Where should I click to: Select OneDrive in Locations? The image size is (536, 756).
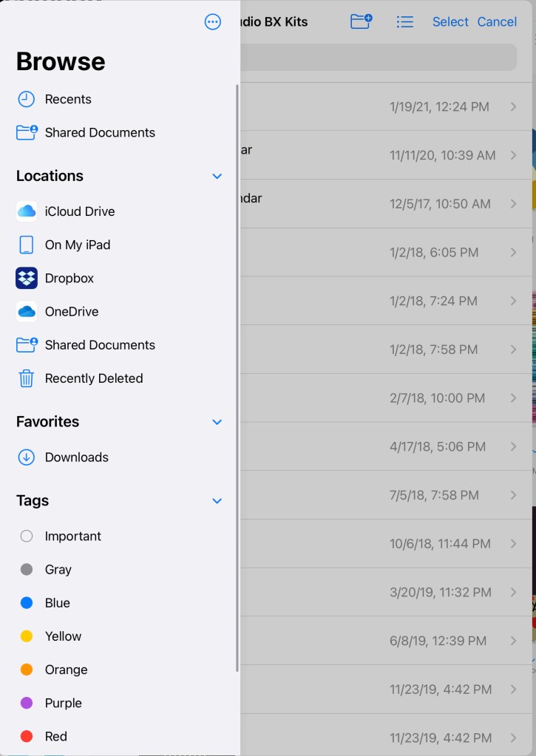(71, 311)
